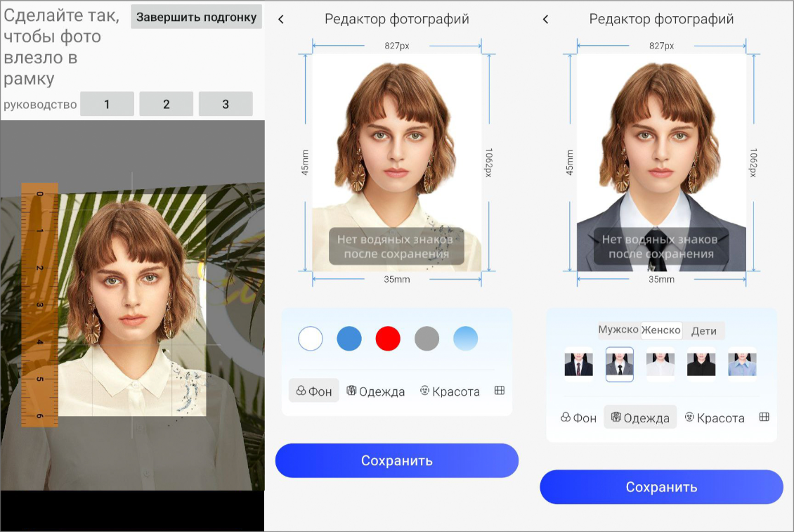Open Красота tab in middle editor

[x=450, y=391]
